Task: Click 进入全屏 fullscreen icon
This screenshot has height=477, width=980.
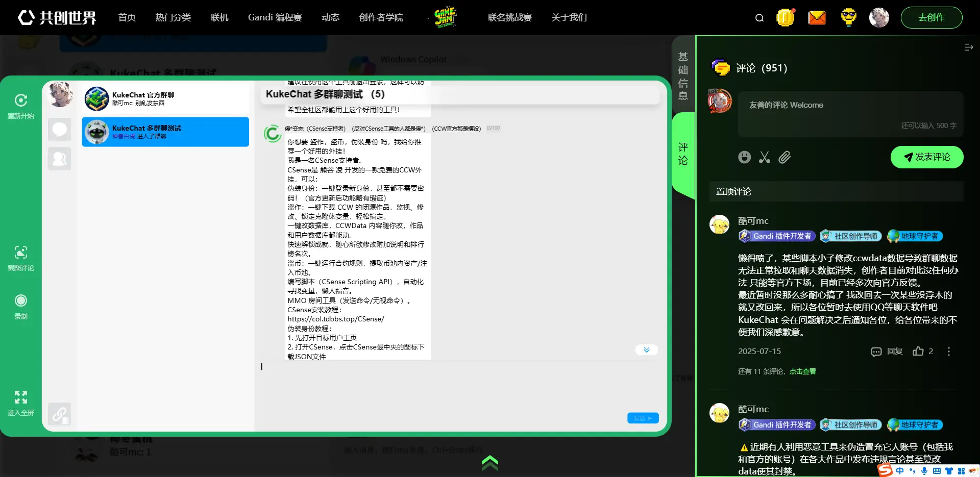Action: [21, 403]
